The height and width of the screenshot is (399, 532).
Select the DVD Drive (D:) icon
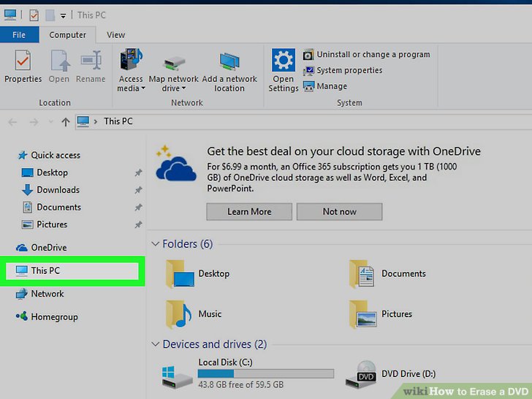click(x=361, y=375)
